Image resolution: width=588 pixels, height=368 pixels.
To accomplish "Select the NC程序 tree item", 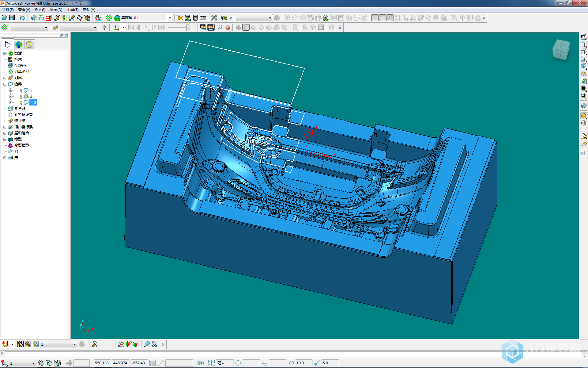I will [x=21, y=66].
